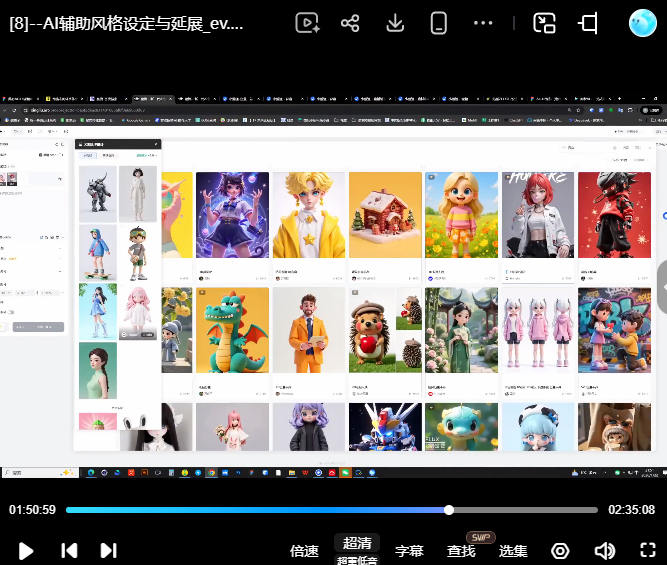Select the blue hoodie skateboard girl thumbnail
The image size is (667, 565).
coord(98,252)
